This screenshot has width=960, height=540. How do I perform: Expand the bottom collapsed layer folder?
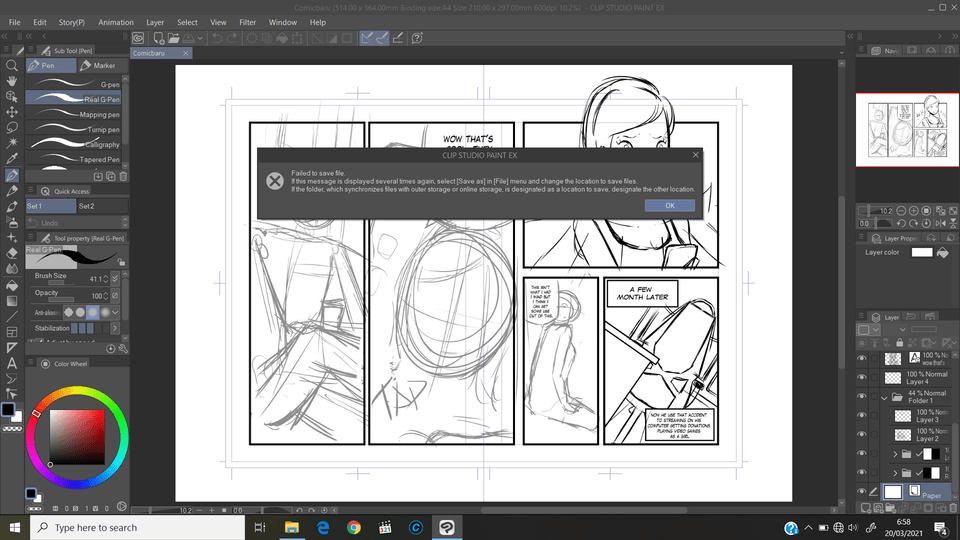[x=895, y=473]
